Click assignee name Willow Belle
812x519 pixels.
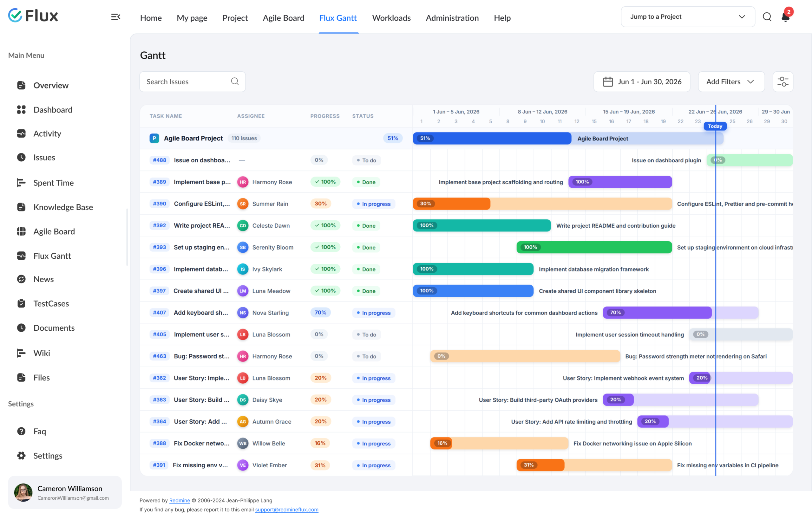[269, 443]
